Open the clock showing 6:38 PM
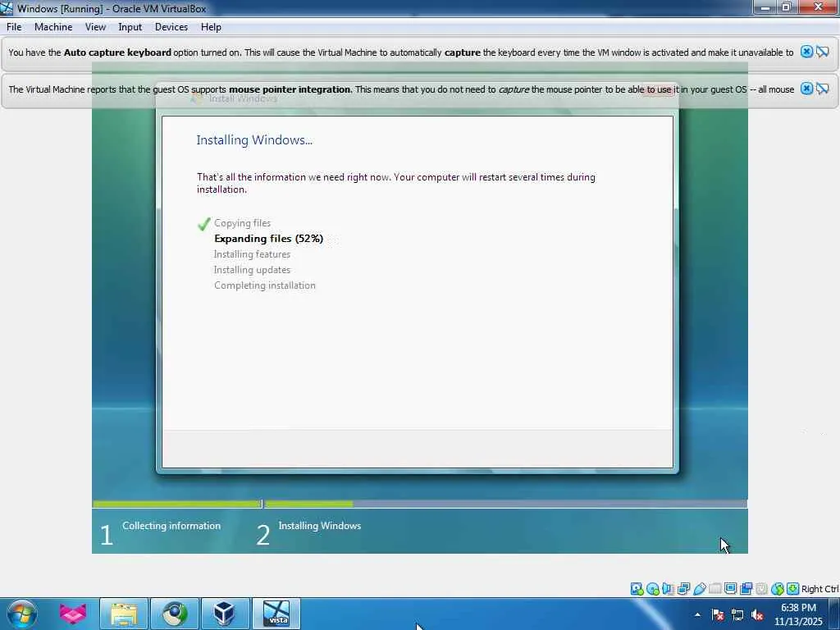840x630 pixels. click(x=798, y=614)
